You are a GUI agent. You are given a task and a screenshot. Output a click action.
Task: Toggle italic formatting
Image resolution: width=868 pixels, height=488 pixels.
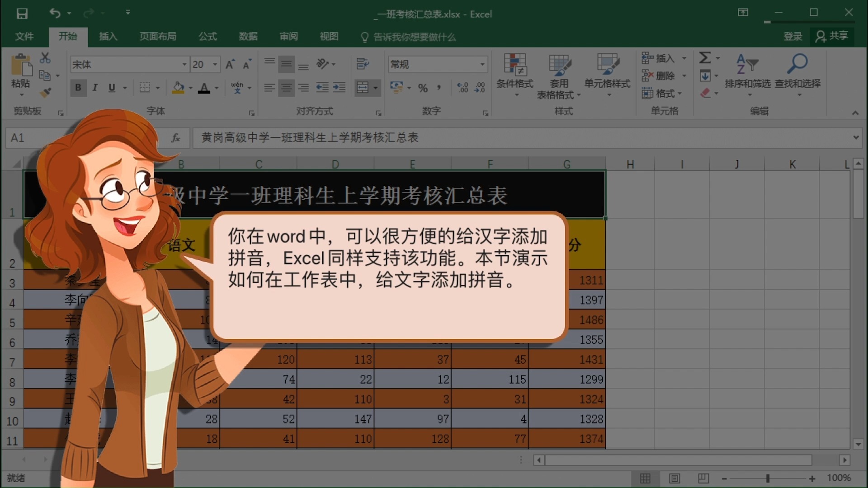[x=95, y=88]
